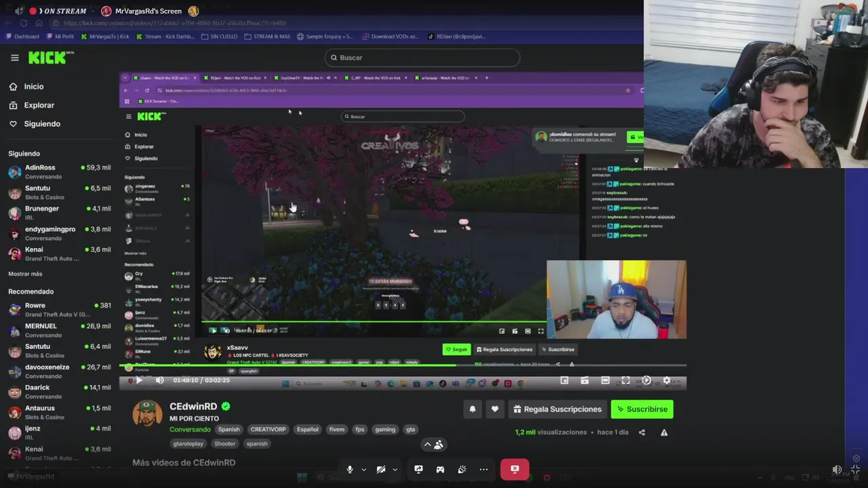The image size is (868, 488).
Task: Open Mi Perfil bookmark
Action: point(60,37)
